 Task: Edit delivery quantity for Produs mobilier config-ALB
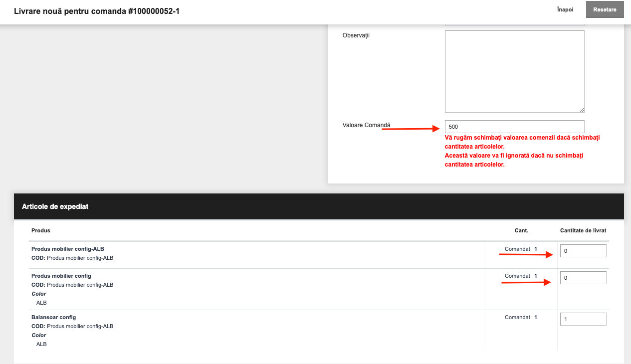(583, 251)
